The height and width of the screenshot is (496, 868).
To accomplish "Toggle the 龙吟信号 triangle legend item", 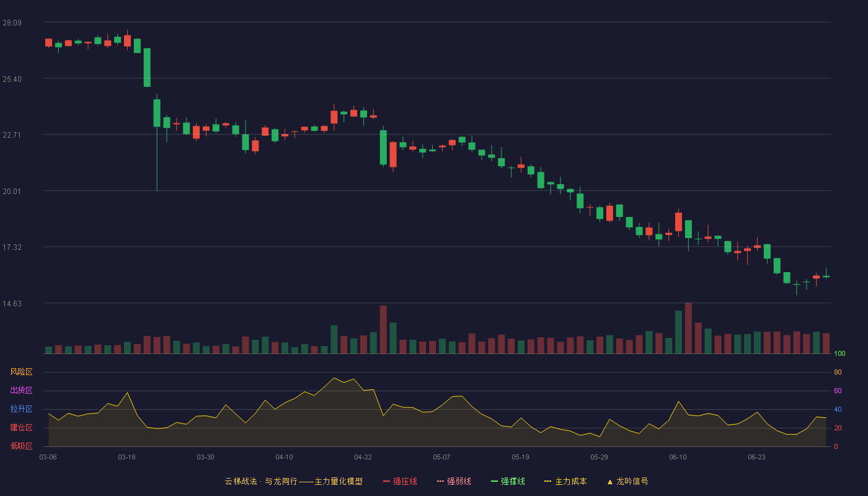I will tap(627, 481).
